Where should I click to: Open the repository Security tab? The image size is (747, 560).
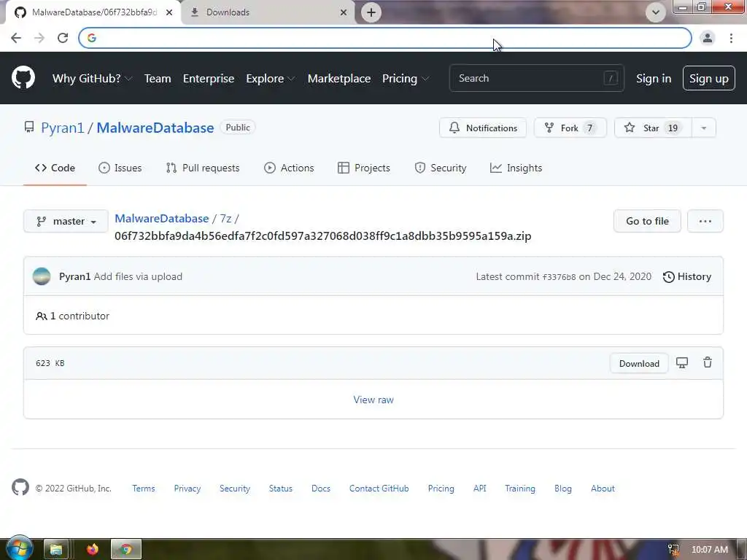click(x=441, y=168)
